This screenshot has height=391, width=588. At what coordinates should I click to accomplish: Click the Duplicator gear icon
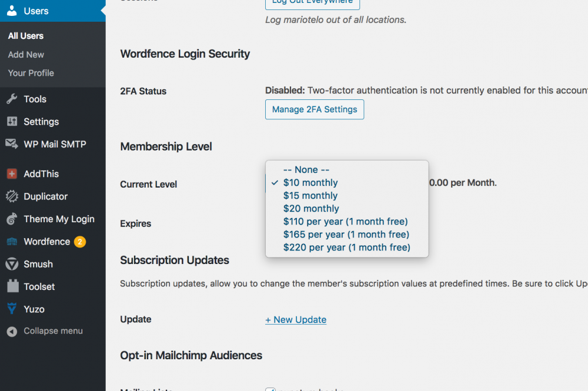pyautogui.click(x=12, y=196)
